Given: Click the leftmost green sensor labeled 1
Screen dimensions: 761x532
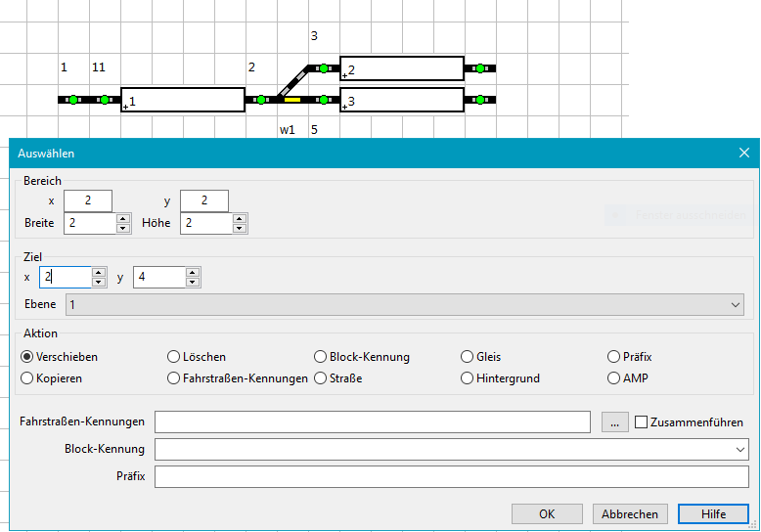Looking at the screenshot, I should pos(73,100).
